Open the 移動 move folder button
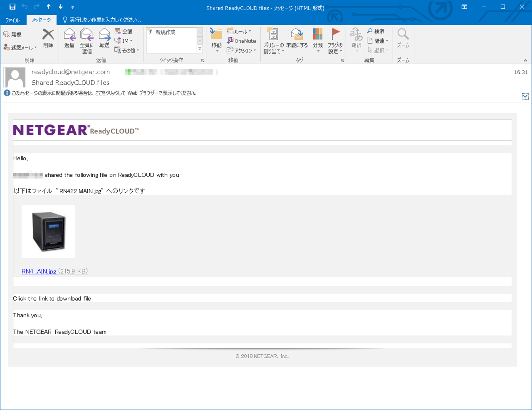 216,40
